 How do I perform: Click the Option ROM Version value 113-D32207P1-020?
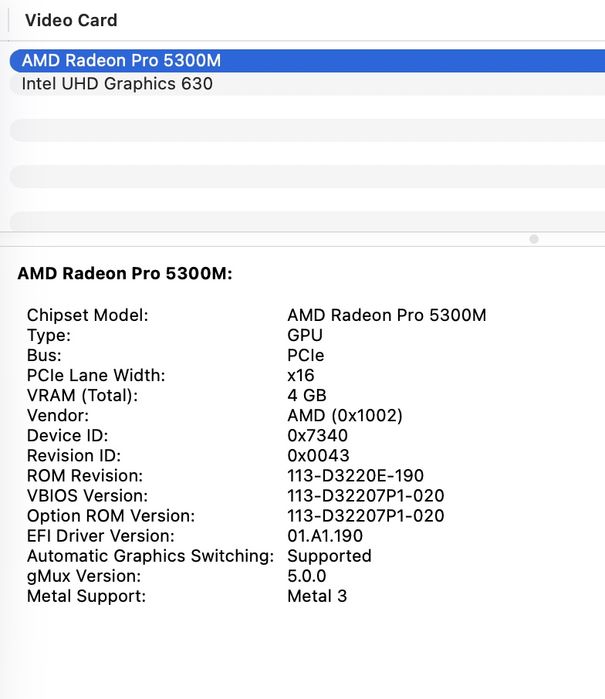coord(366,516)
